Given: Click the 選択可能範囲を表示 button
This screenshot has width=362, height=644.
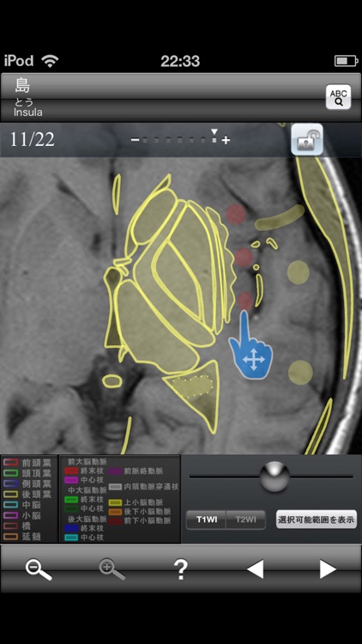Looking at the screenshot, I should coord(316,519).
